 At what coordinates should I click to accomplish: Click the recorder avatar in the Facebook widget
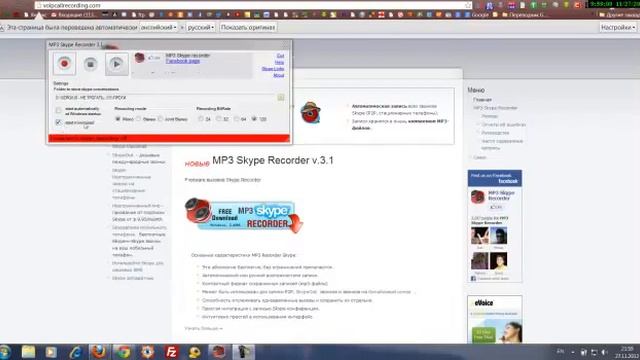pos(478,197)
